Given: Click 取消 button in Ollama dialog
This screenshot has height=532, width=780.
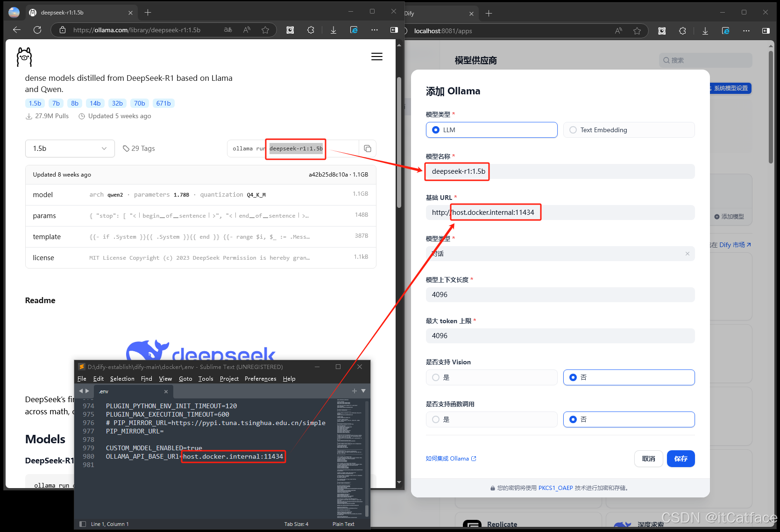Looking at the screenshot, I should point(648,459).
